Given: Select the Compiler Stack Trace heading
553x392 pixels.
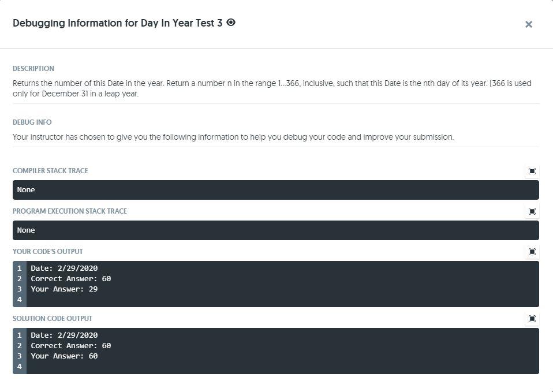Looking at the screenshot, I should (x=50, y=171).
